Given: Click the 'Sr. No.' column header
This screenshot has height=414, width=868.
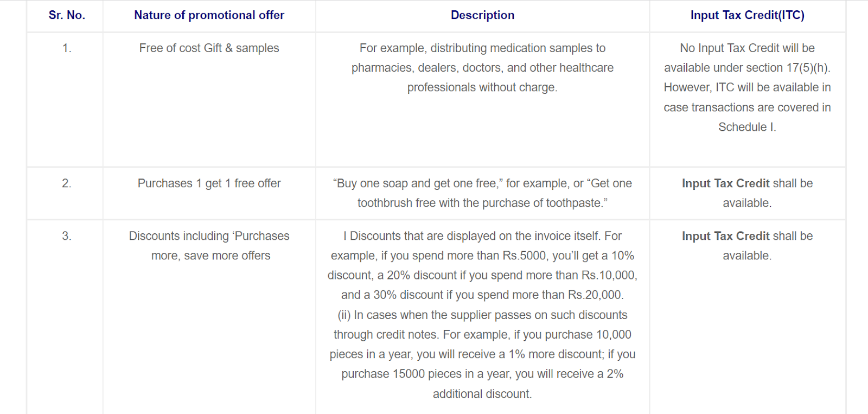Looking at the screenshot, I should [x=67, y=15].
